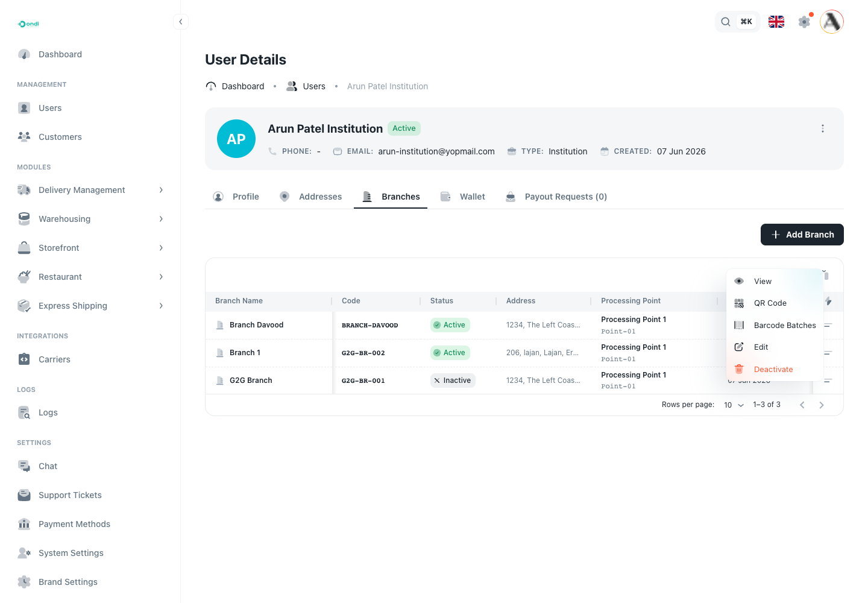Sort by Status column header

click(442, 301)
